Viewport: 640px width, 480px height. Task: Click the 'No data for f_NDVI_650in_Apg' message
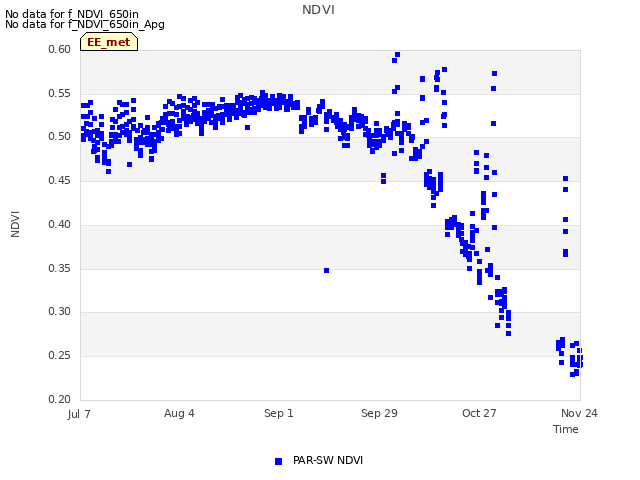coord(85,24)
